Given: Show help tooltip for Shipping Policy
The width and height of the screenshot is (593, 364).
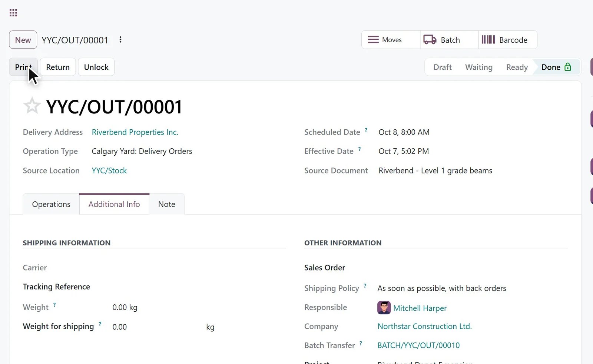Looking at the screenshot, I should click(x=365, y=286).
